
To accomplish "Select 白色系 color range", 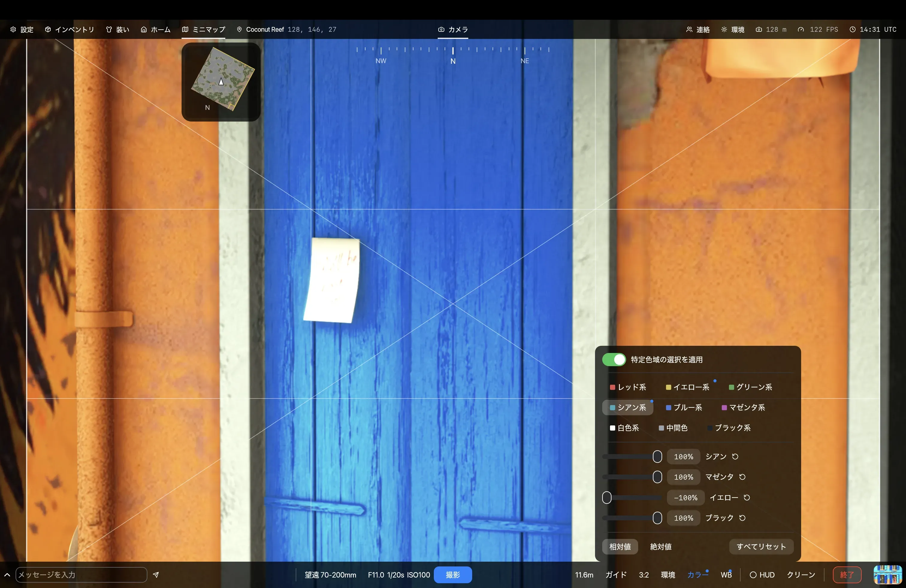I will [624, 428].
